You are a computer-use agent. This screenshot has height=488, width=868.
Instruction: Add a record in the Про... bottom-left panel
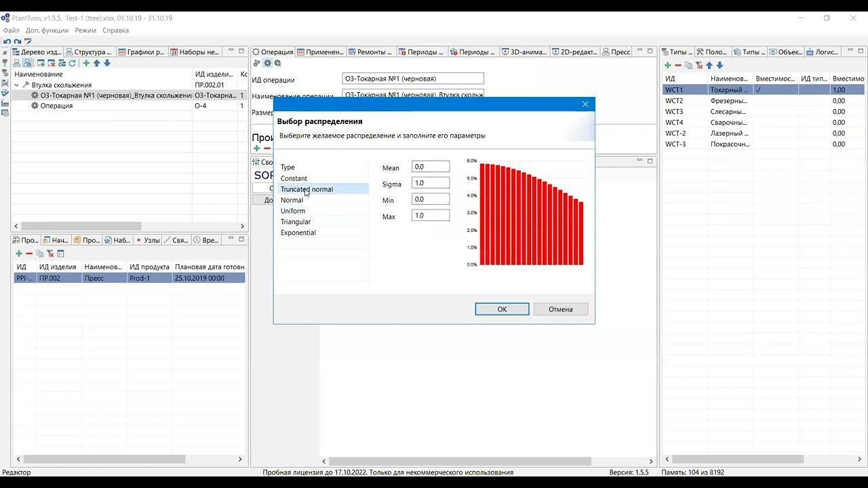coord(19,253)
